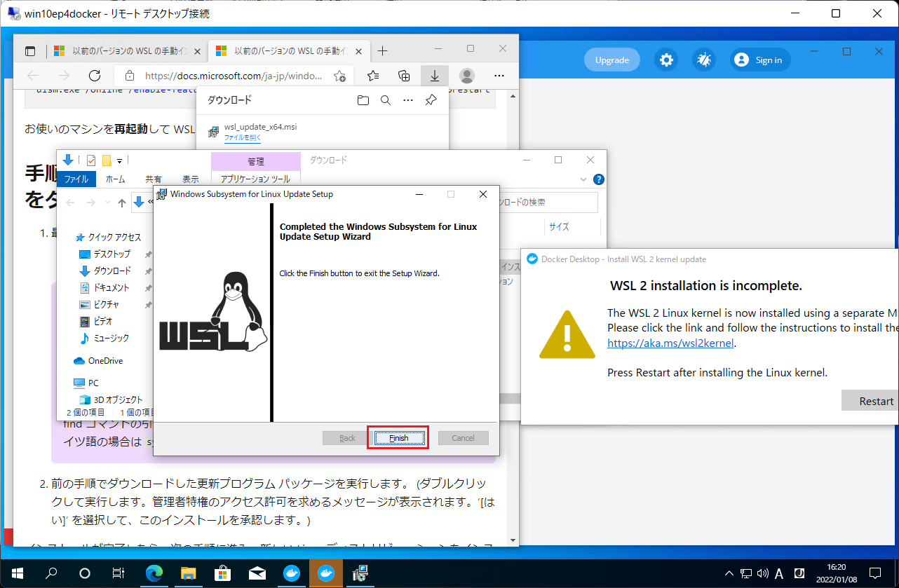Open the aka.ms/wsl2kernel link
899x588 pixels.
coord(670,343)
